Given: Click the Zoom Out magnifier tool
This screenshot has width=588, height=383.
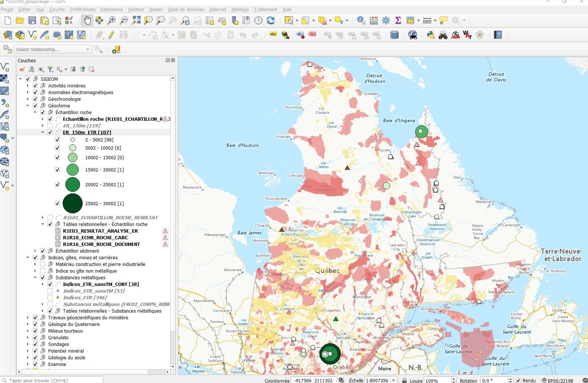Looking at the screenshot, I should [124, 20].
